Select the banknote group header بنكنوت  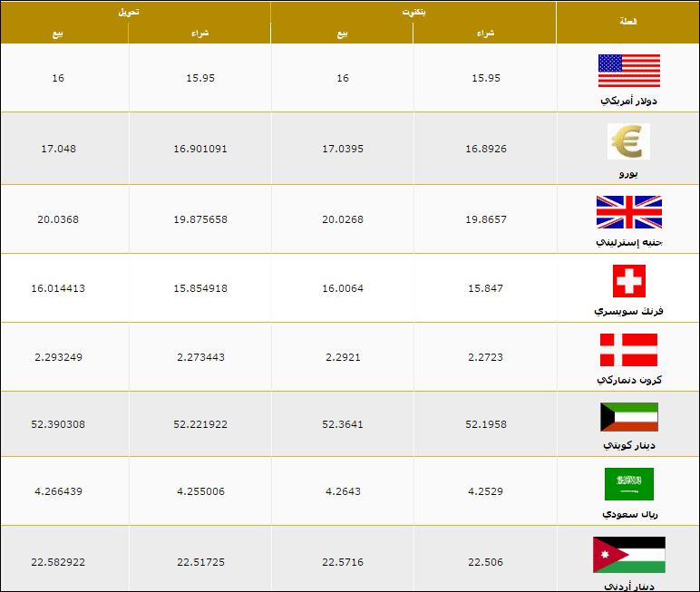(x=413, y=12)
